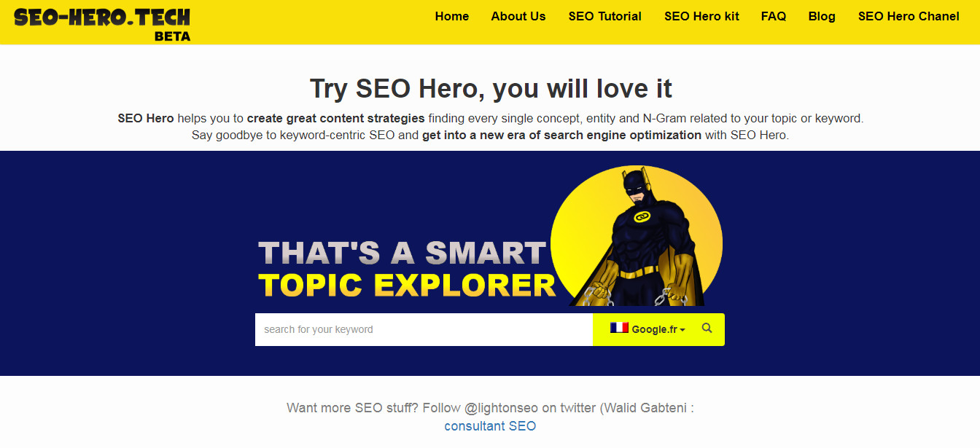Open the SEO Tutorial menu item
The width and height of the screenshot is (980, 448).
(605, 16)
